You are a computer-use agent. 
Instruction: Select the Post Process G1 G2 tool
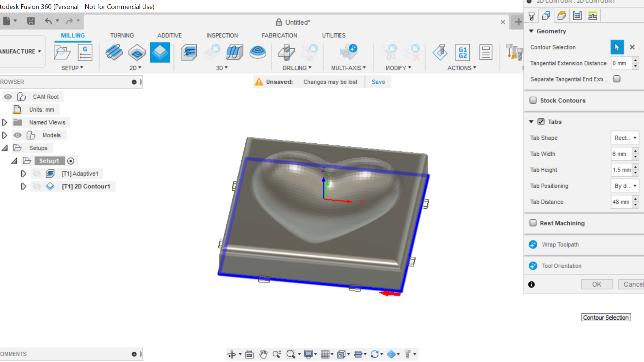tap(463, 53)
